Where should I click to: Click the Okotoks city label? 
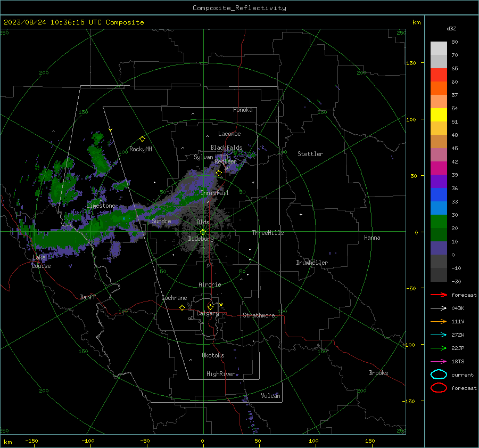(213, 355)
